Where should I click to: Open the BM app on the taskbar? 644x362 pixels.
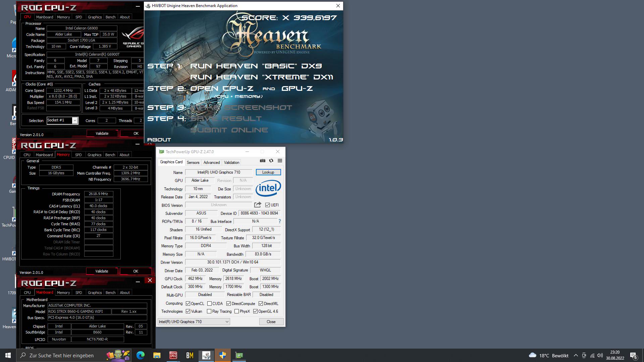(190, 355)
